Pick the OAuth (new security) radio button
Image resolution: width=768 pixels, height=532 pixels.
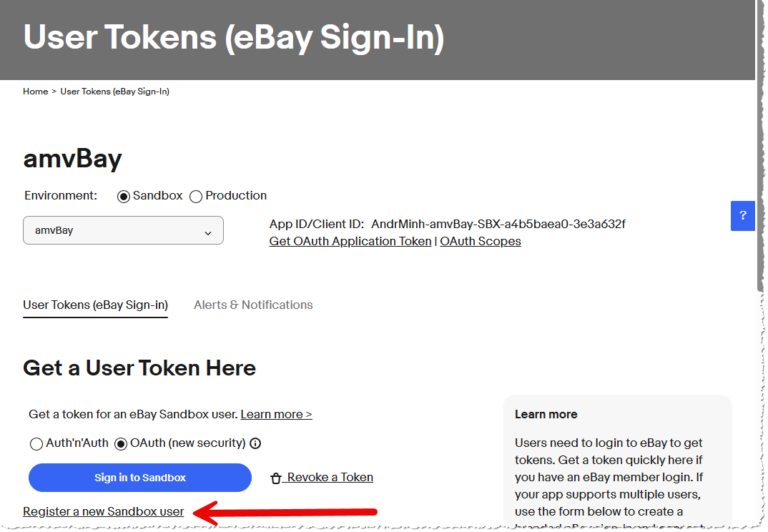coord(121,444)
